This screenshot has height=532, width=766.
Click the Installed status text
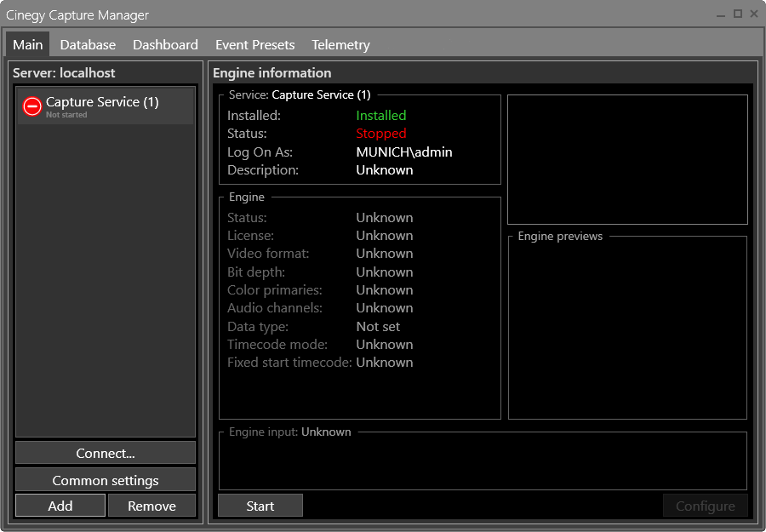381,115
